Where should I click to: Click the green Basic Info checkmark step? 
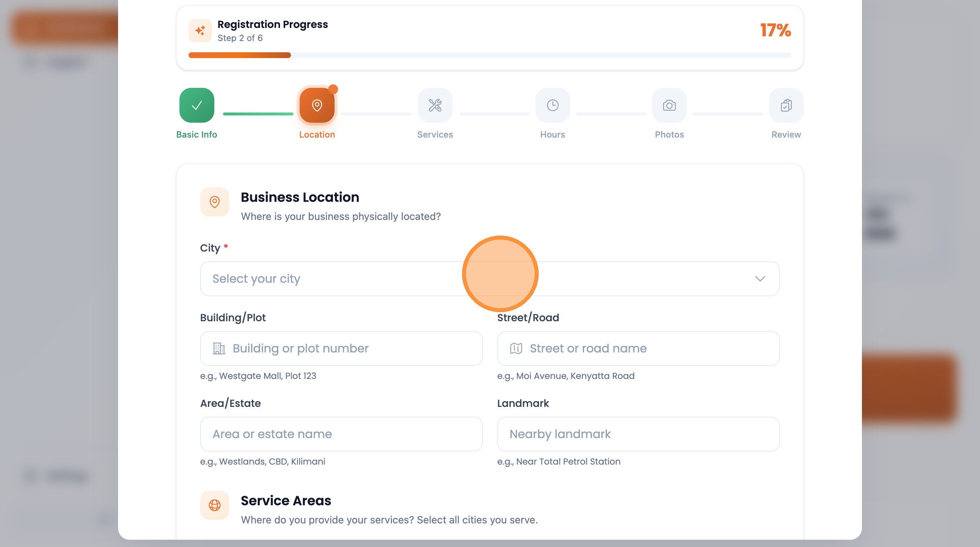click(196, 105)
